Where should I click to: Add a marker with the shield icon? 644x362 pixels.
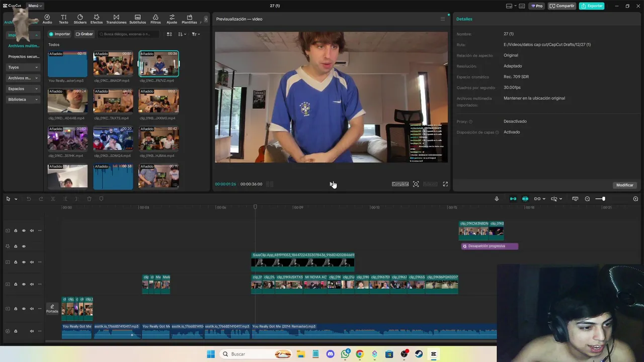pyautogui.click(x=101, y=199)
